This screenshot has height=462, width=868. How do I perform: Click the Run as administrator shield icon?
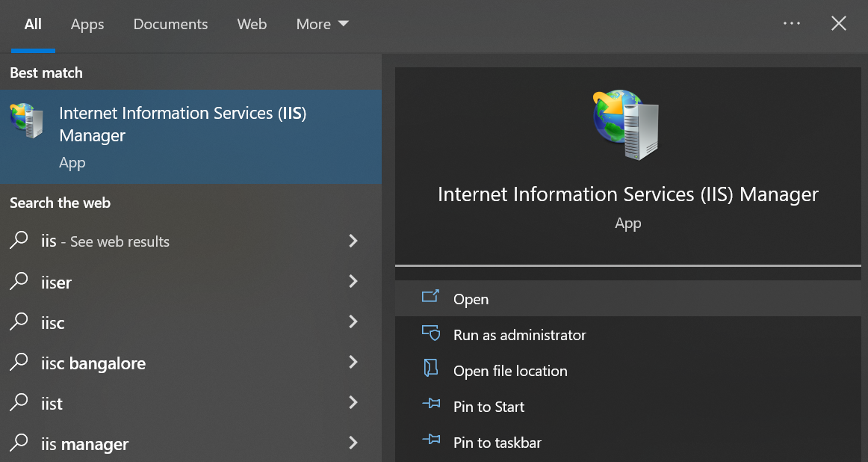coord(432,333)
